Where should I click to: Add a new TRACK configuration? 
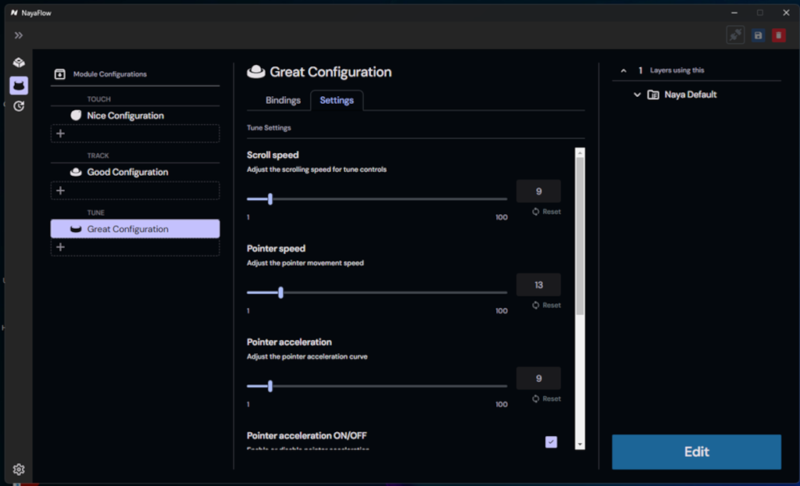135,191
